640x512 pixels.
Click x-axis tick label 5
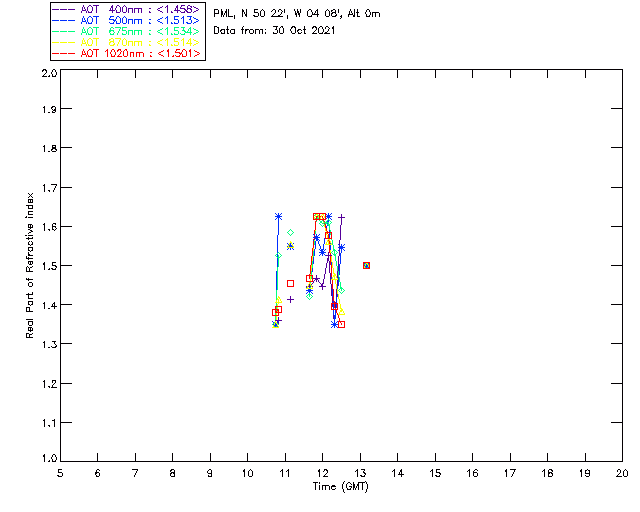click(60, 473)
